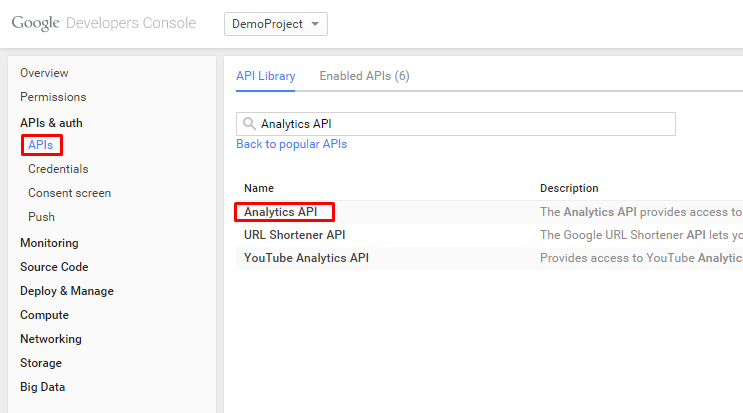Expand the Big Data section
This screenshot has width=743, height=413.
[42, 387]
